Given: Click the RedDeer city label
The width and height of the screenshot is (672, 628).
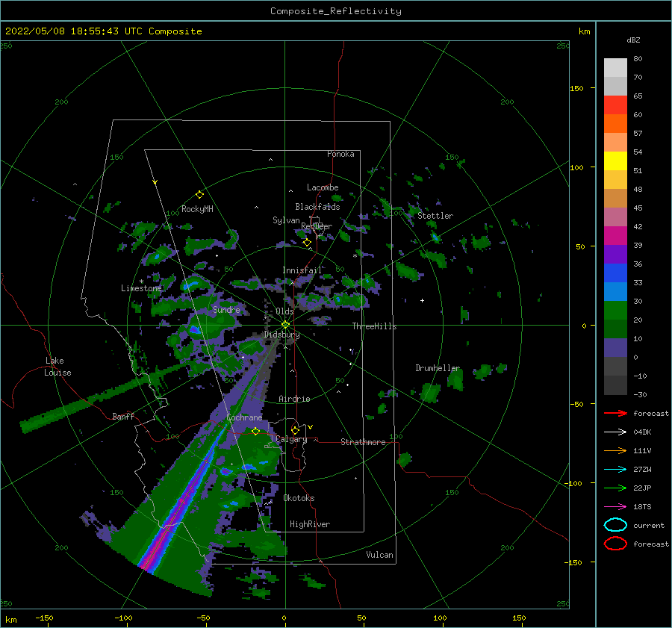Looking at the screenshot, I should click(x=317, y=226).
